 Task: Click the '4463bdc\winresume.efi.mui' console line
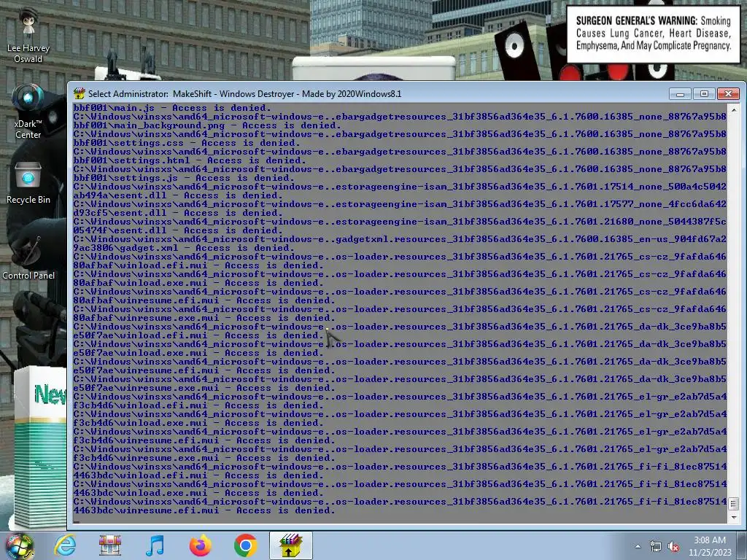(204, 510)
